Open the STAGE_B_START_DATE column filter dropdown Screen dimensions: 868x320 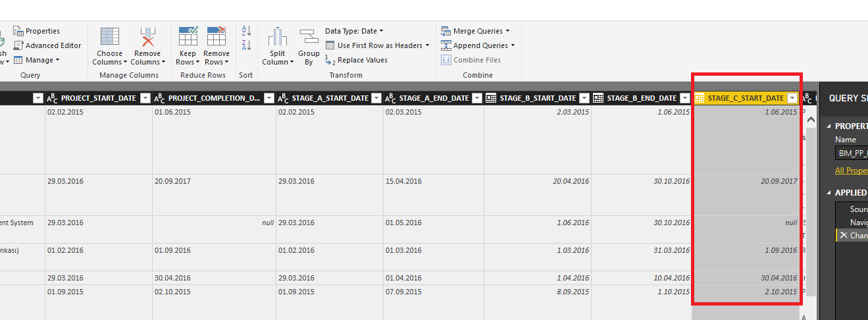coord(584,98)
